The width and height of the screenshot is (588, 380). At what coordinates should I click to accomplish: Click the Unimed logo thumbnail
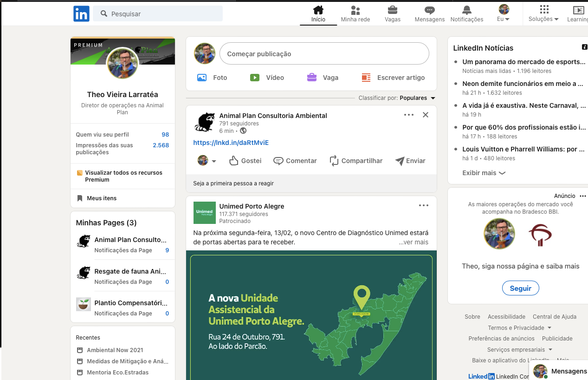205,213
